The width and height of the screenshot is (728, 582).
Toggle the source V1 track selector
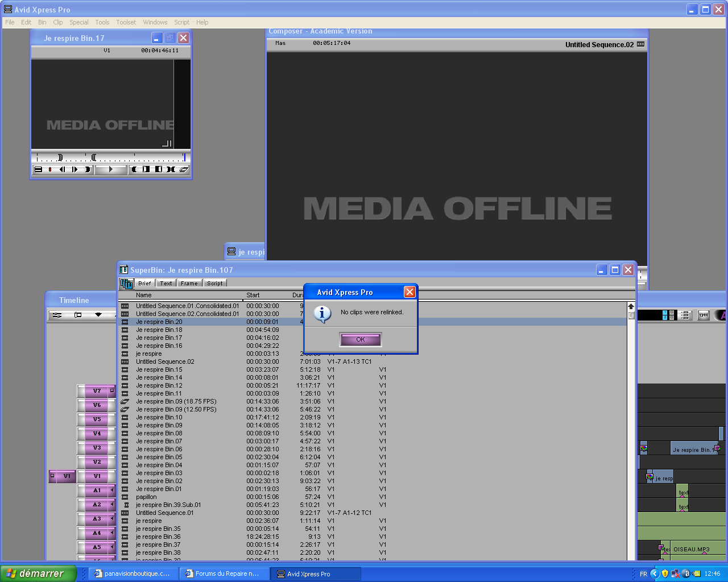coord(63,476)
